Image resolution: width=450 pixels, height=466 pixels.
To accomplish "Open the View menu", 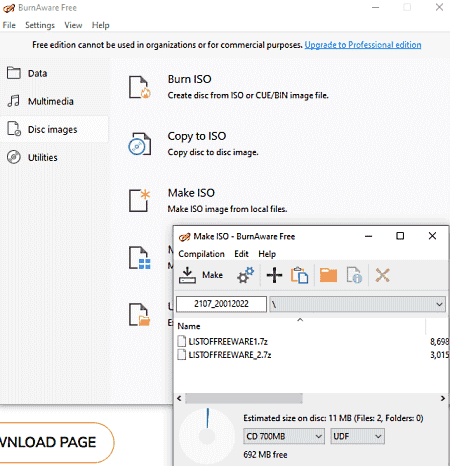I will click(x=73, y=25).
